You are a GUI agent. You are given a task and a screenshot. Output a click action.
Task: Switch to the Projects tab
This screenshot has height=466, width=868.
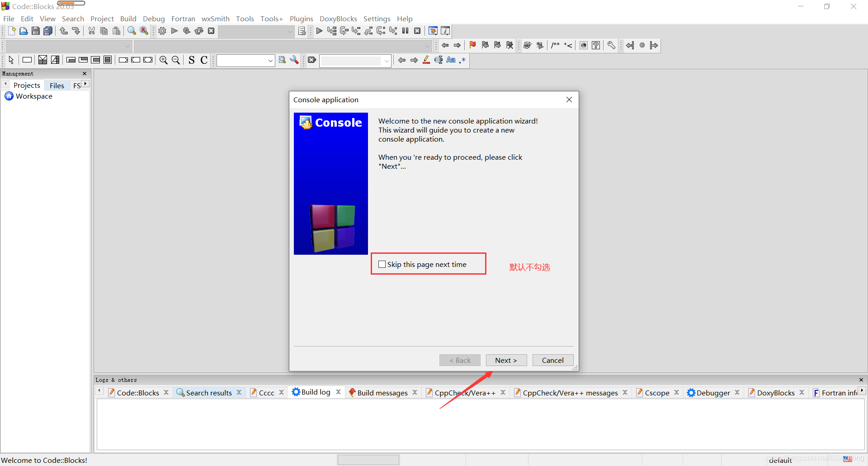click(x=27, y=85)
